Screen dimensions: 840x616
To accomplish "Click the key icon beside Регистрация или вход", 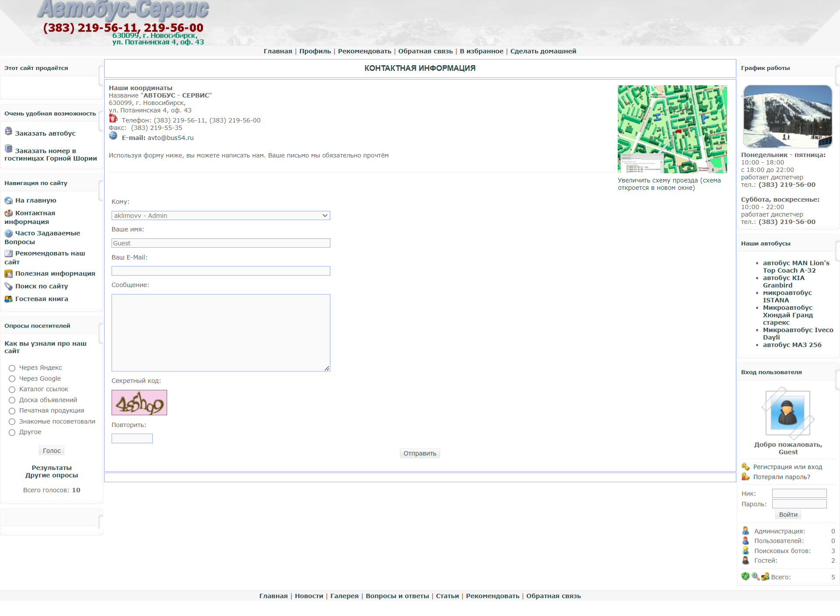I will coord(745,467).
